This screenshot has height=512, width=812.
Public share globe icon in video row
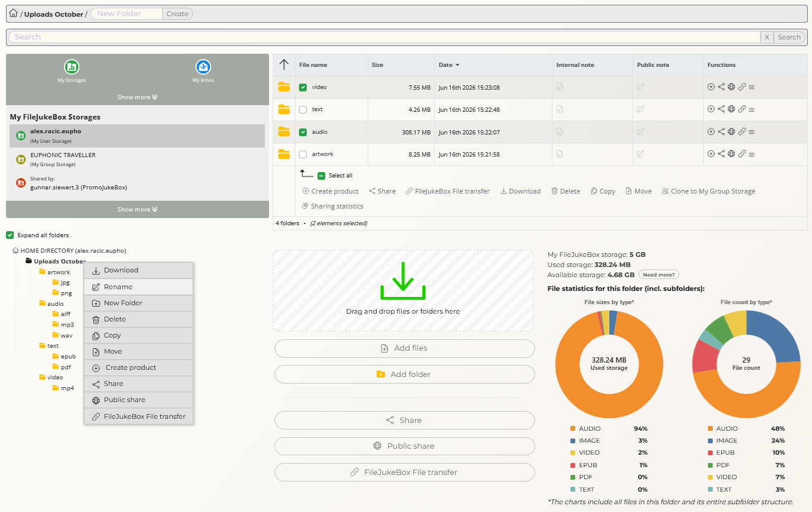(x=731, y=87)
